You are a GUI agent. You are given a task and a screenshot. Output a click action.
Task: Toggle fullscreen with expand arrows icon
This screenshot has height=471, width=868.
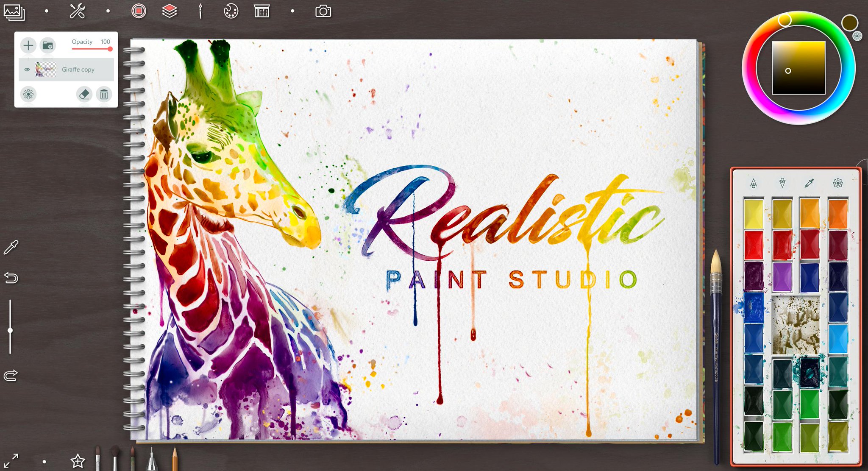coord(11,460)
